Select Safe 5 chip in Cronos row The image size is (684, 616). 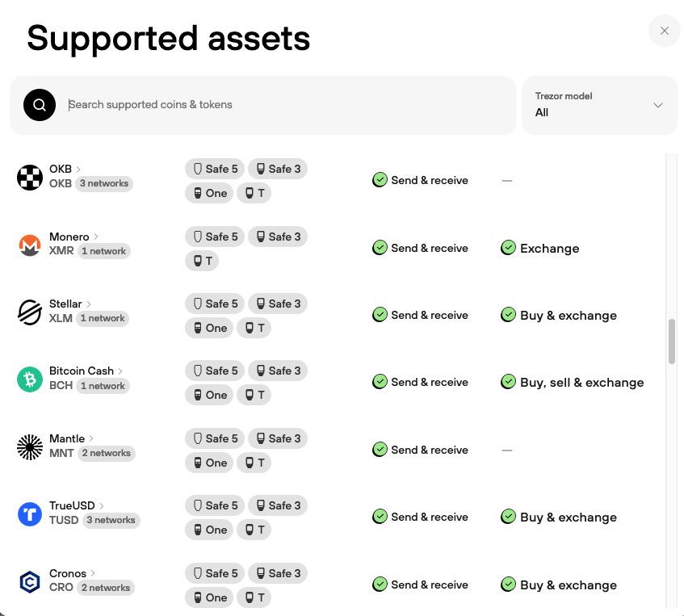tap(215, 573)
